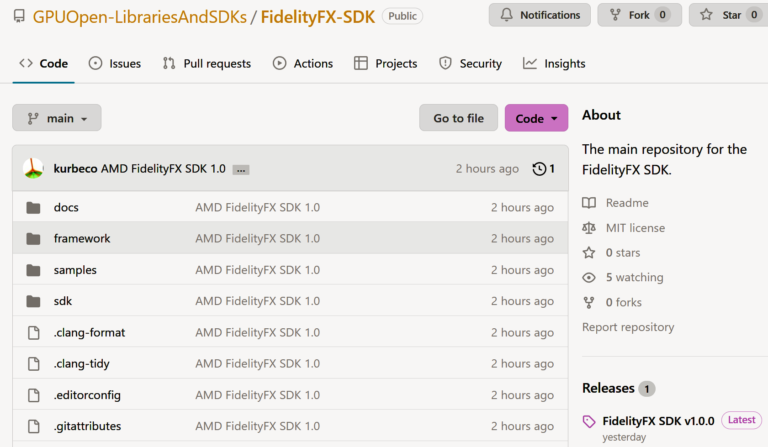Open the Pull requests tab

click(207, 64)
